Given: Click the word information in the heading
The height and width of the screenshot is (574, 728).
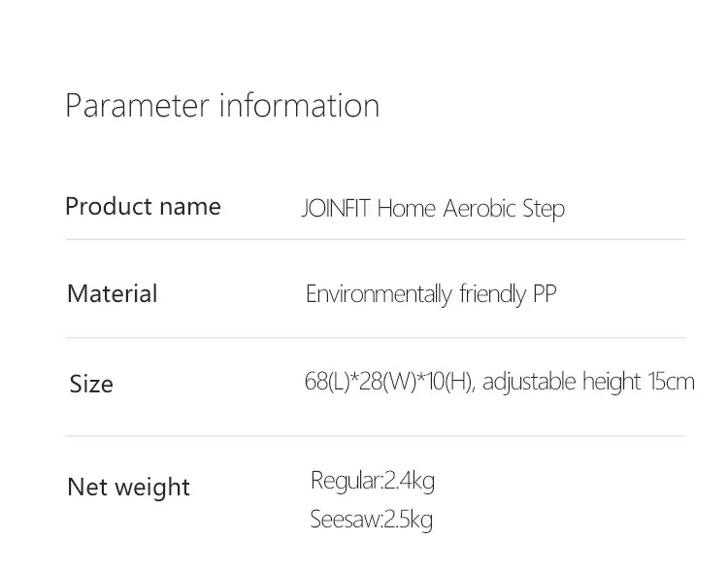Looking at the screenshot, I should pyautogui.click(x=300, y=106).
